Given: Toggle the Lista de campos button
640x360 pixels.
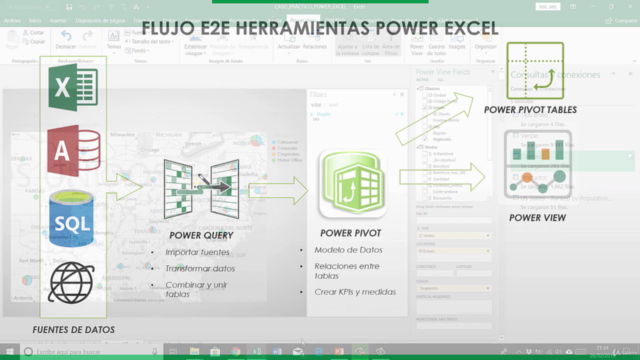Looking at the screenshot, I should point(371,44).
